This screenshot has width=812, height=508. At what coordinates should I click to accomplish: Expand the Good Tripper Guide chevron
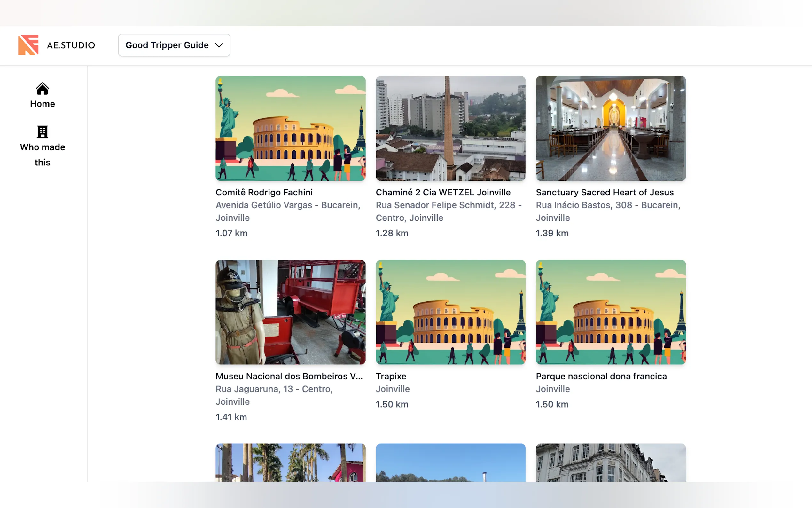[x=219, y=45]
